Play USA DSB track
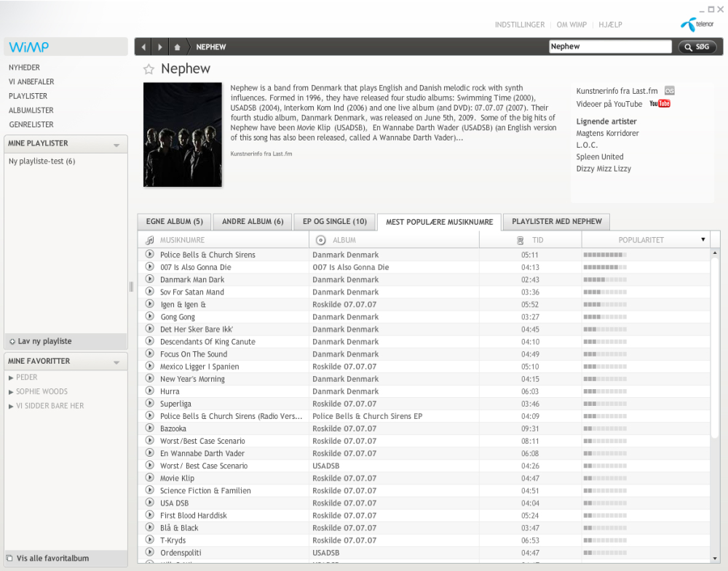Viewport: 728px width, 571px height. coord(149,502)
